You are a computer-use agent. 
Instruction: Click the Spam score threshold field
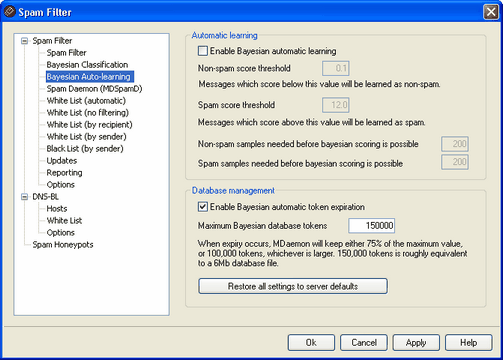(336, 105)
